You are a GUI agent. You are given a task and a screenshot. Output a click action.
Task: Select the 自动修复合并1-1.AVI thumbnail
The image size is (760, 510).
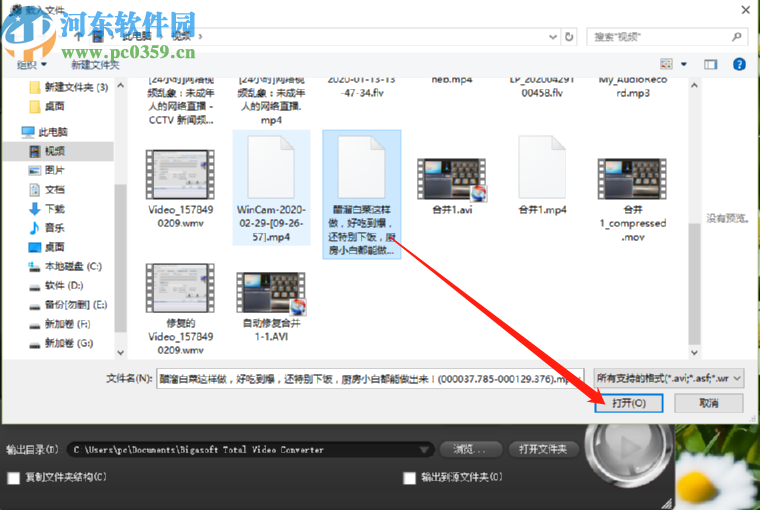[271, 292]
